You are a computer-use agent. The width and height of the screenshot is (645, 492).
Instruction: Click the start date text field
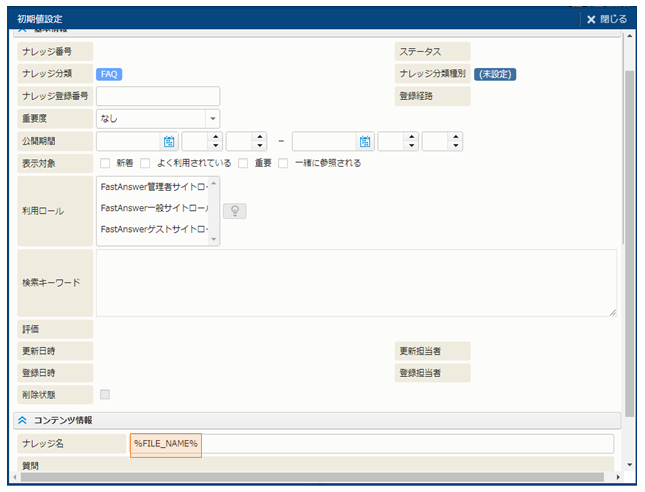tap(128, 141)
